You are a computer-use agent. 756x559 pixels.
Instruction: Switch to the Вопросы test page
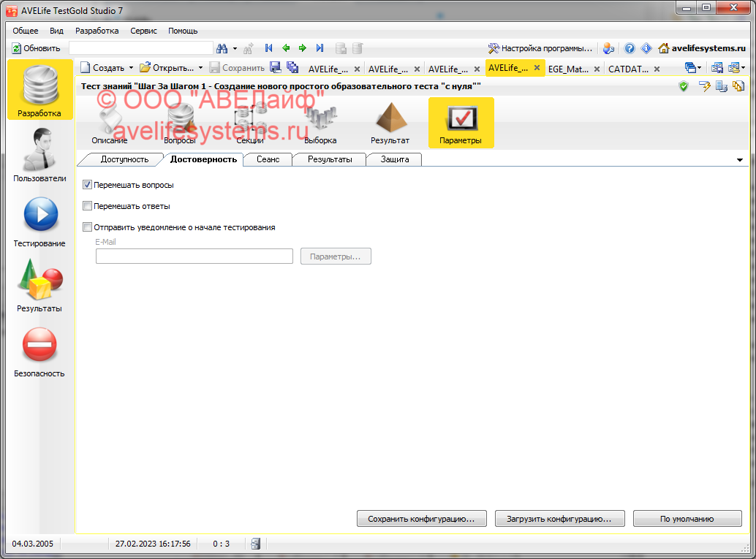[179, 123]
